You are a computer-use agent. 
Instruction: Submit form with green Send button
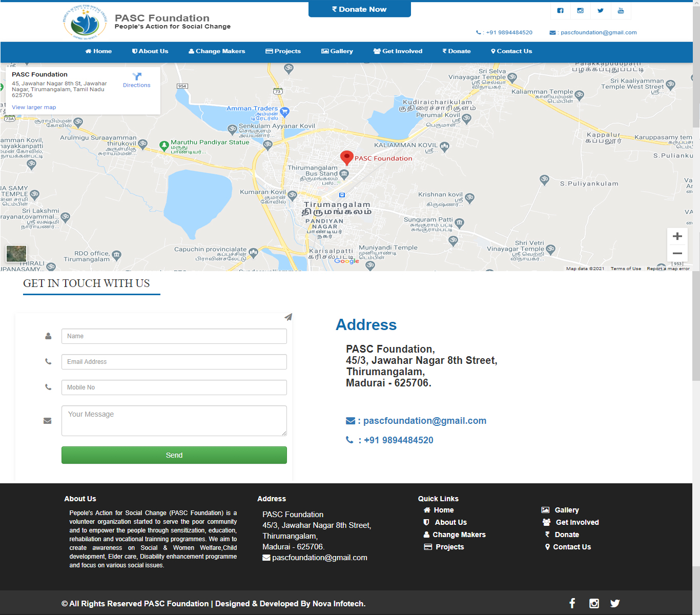click(x=174, y=455)
